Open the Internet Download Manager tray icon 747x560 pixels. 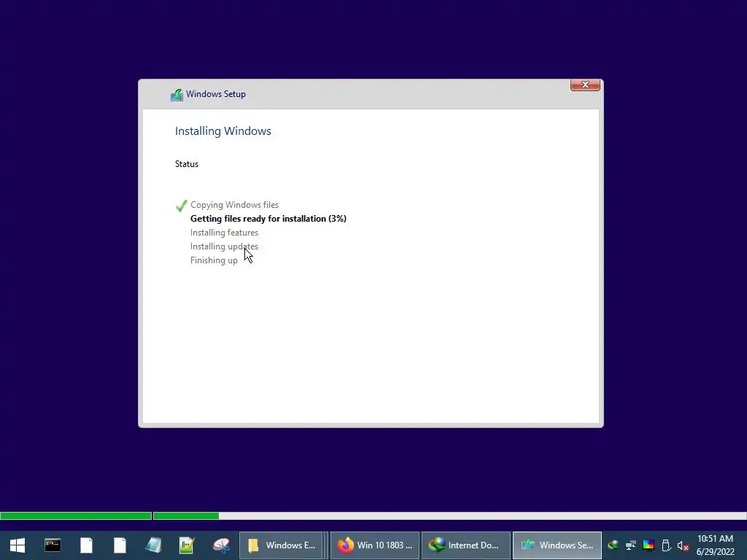[x=613, y=545]
